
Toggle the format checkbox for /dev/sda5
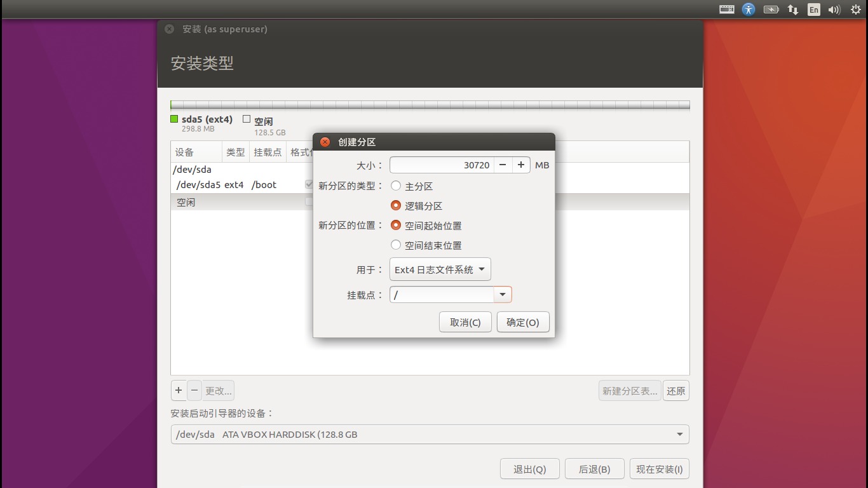coord(309,184)
